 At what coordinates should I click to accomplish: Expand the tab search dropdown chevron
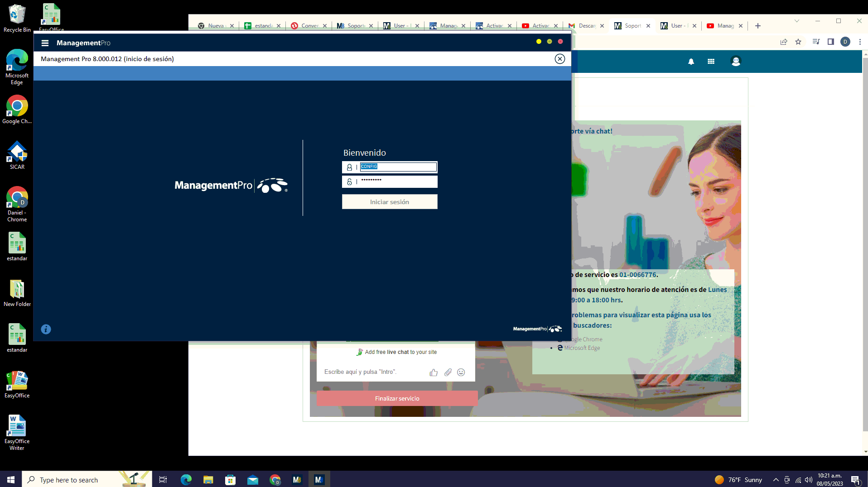pos(796,21)
